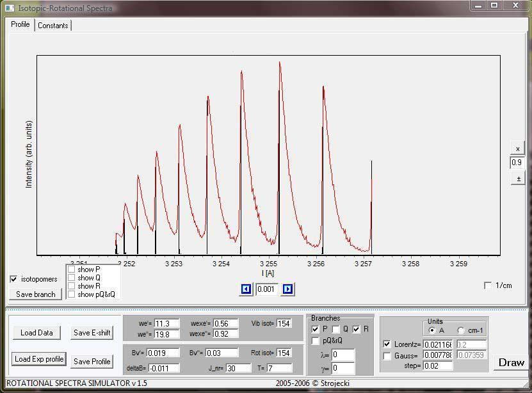Toggle the 1/cm axis checkbox

tap(488, 285)
